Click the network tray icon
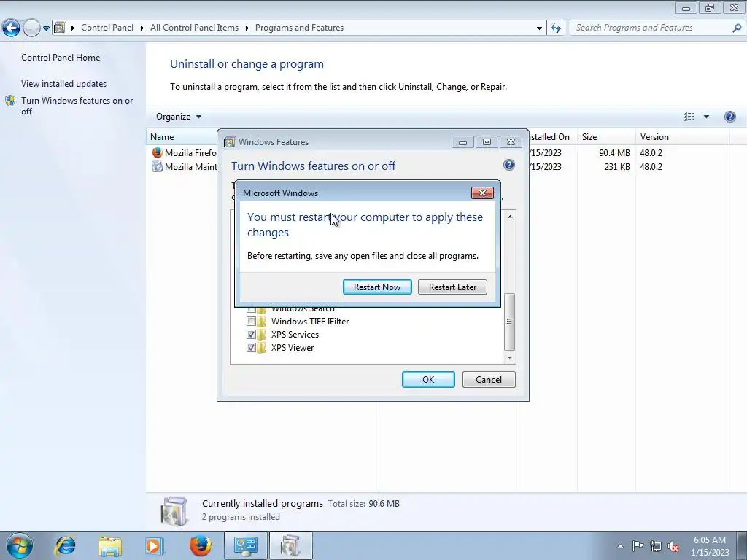This screenshot has width=747, height=560. click(x=656, y=546)
